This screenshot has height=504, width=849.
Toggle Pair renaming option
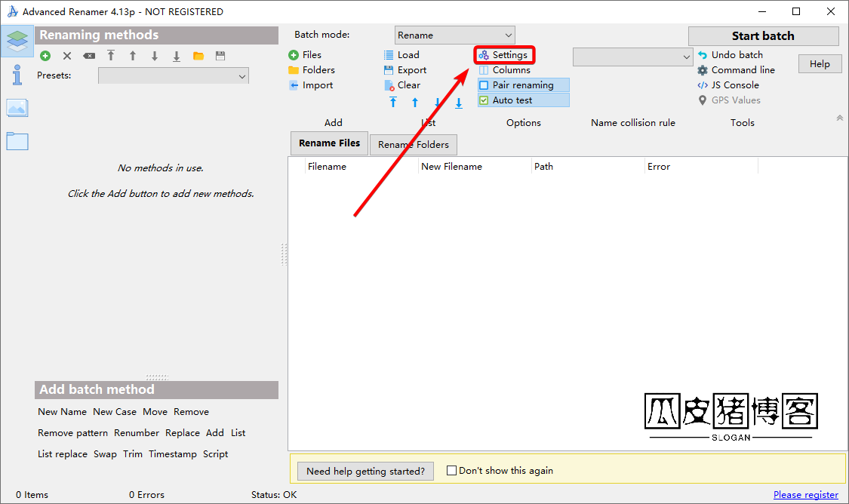coord(523,85)
